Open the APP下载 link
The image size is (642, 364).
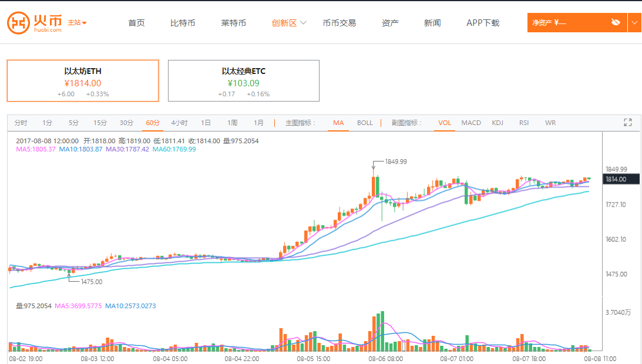482,23
